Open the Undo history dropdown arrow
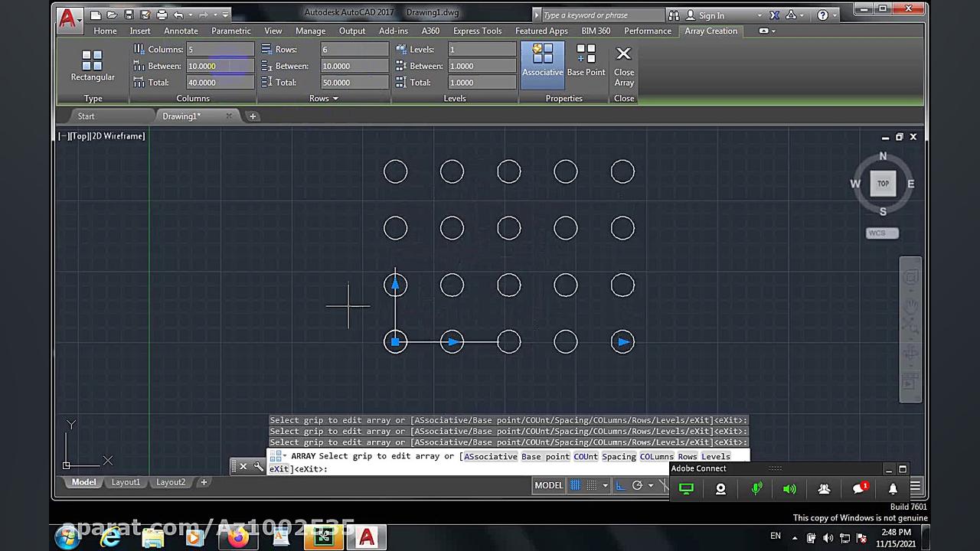Screen dimensions: 980x551 point(189,15)
